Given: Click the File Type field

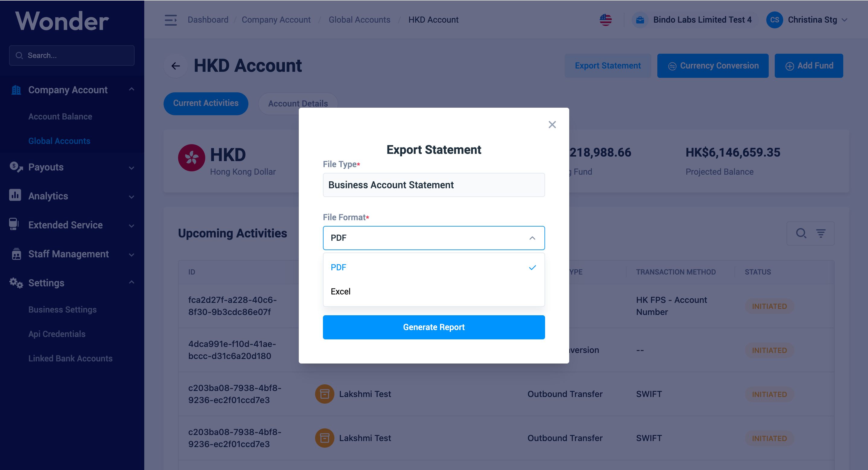Looking at the screenshot, I should tap(434, 185).
